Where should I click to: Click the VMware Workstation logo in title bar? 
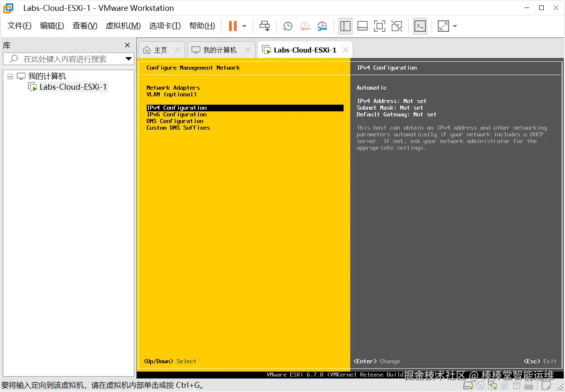(x=8, y=8)
